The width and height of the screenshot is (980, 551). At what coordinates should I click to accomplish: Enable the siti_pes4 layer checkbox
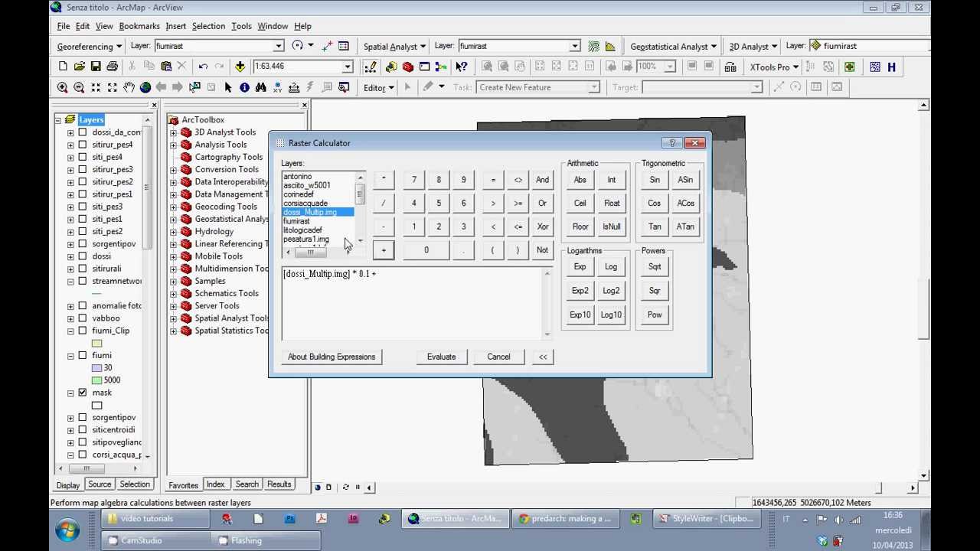coord(83,157)
